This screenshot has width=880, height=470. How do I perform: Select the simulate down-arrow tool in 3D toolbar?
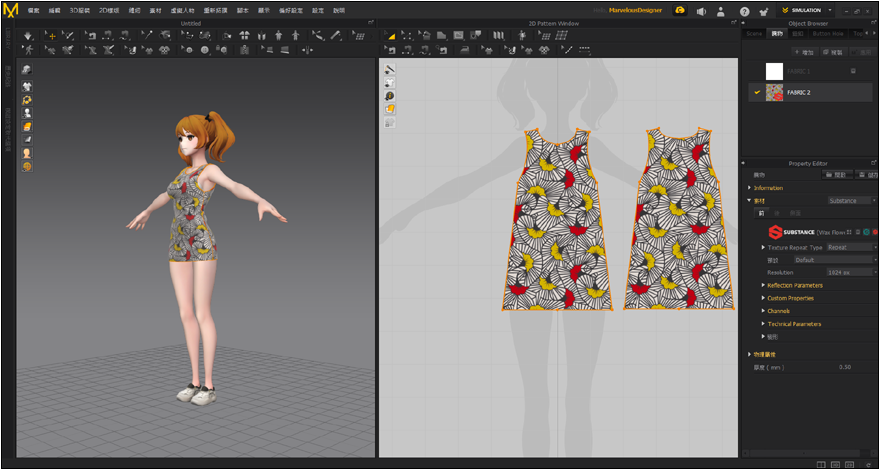click(28, 35)
